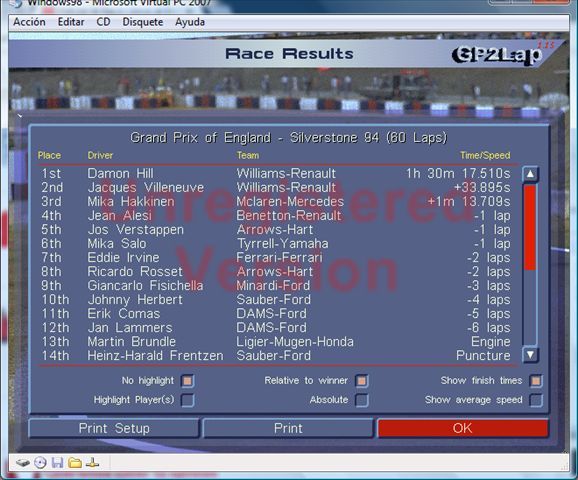
Task: Open the Editar menu
Action: pos(71,22)
